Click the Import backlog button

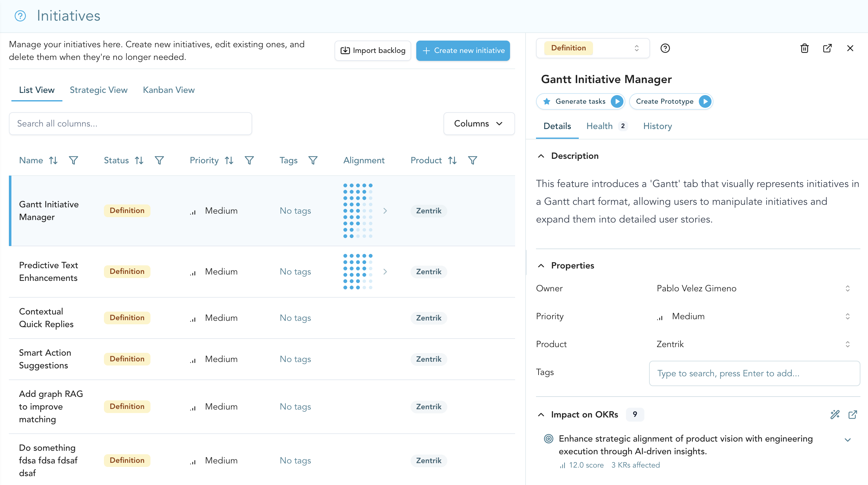[x=372, y=51]
